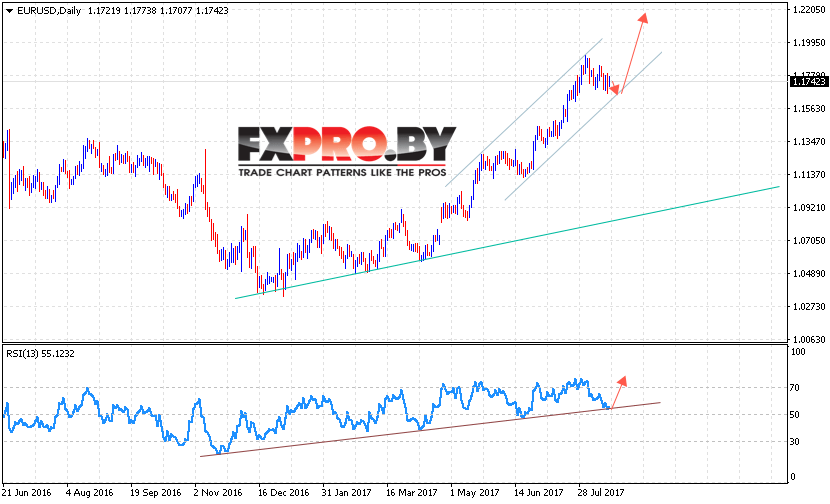The image size is (830, 504).
Task: Select the RSI(13) 55.1232 indicator label
Action: click(41, 354)
